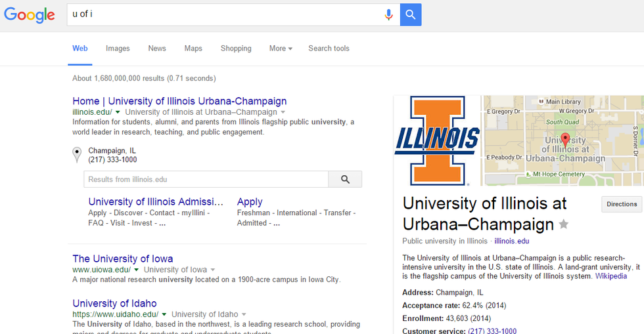The image size is (644, 334).
Task: Click the Results from illinois.edu search field
Action: tap(206, 179)
